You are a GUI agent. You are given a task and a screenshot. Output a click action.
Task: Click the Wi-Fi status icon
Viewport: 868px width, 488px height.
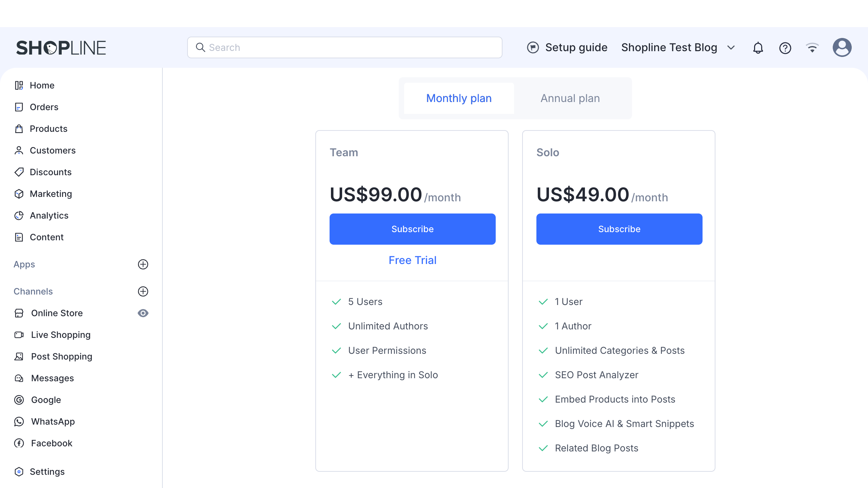coord(812,48)
